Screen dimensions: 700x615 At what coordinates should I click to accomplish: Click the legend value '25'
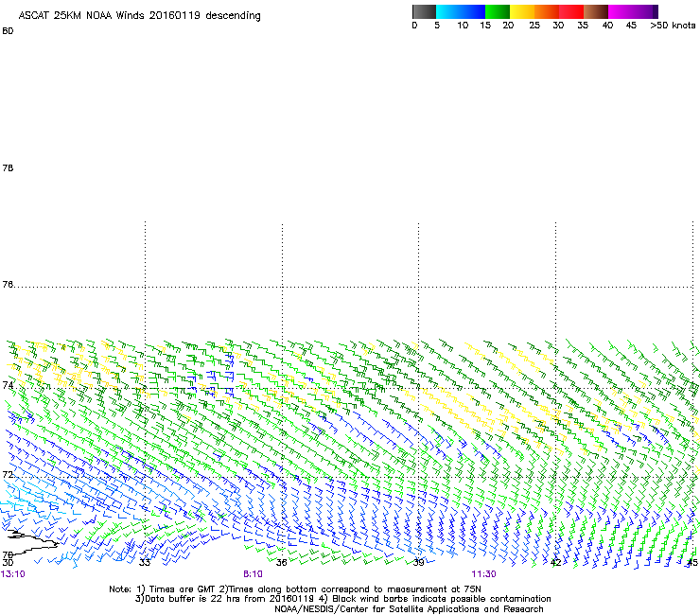[534, 26]
